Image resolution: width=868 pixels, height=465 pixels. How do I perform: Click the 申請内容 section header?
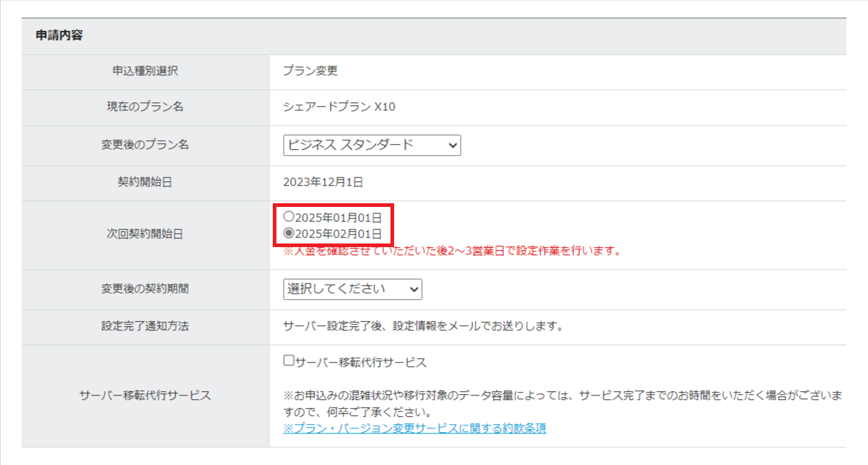click(x=59, y=36)
